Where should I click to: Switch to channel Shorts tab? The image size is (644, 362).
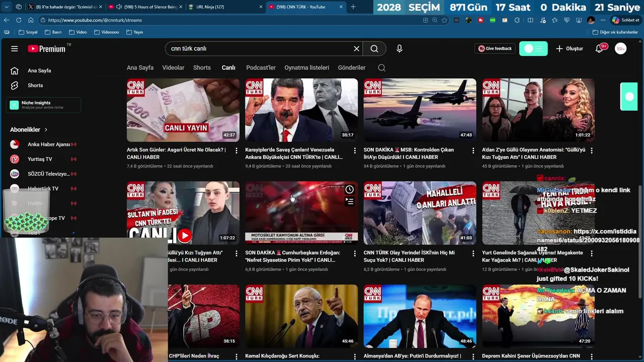[x=202, y=68]
